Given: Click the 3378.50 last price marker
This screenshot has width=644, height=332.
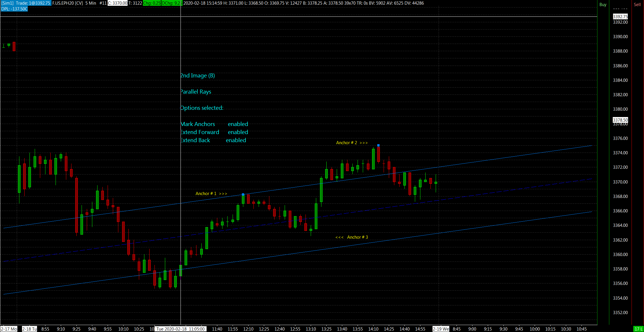Looking at the screenshot, I should (620, 120).
